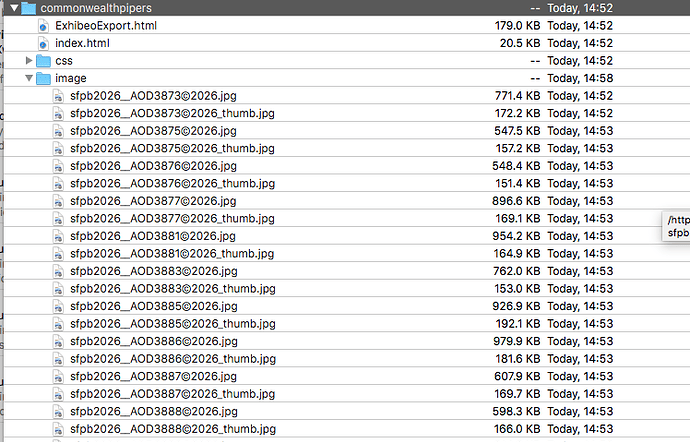Expand the css folder triangle
The height and width of the screenshot is (442, 690).
(29, 60)
